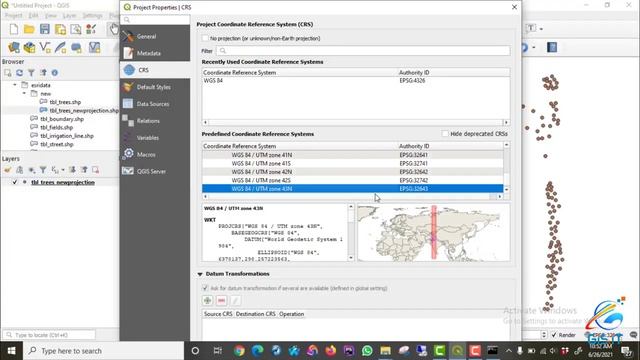Click edit pencil datum transformation button

tap(235, 301)
